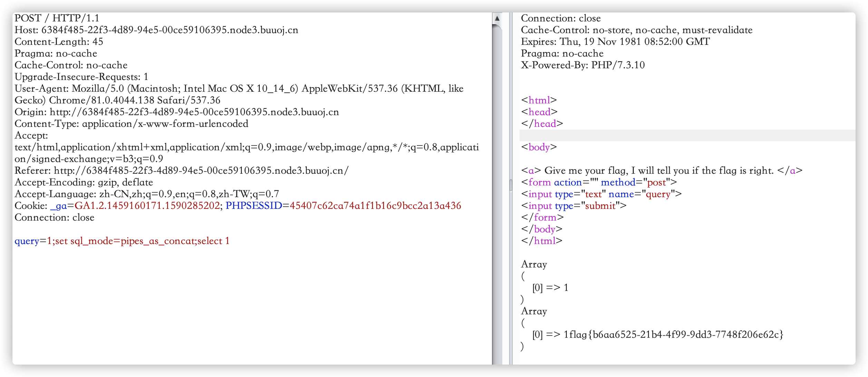Screen dimensions: 868x377
Task: Click "Pragma: no-cache" in the response pane
Action: pyautogui.click(x=562, y=53)
